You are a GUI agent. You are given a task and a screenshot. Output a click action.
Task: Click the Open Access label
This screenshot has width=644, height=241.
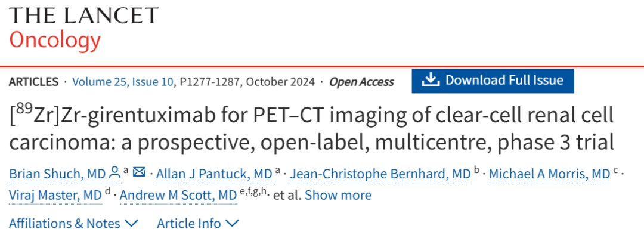click(x=361, y=82)
